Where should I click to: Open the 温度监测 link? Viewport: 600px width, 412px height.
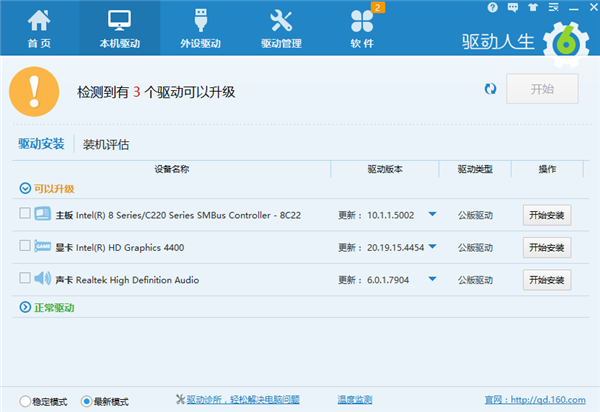click(354, 400)
